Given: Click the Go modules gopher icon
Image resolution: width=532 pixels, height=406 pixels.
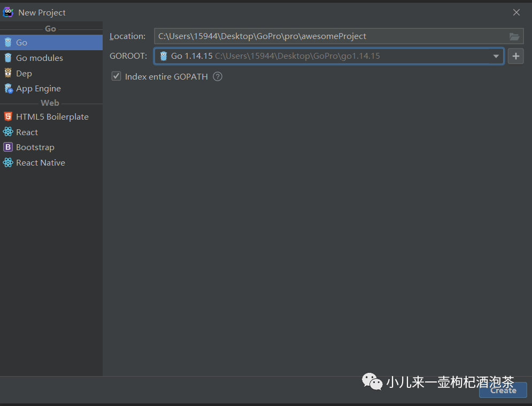Looking at the screenshot, I should pyautogui.click(x=8, y=58).
